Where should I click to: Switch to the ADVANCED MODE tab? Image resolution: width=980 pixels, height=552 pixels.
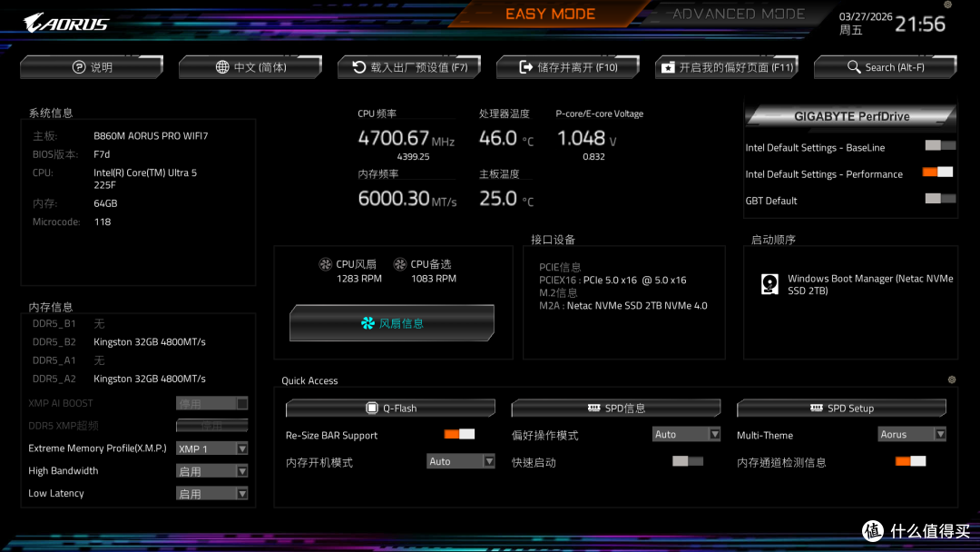pyautogui.click(x=739, y=14)
